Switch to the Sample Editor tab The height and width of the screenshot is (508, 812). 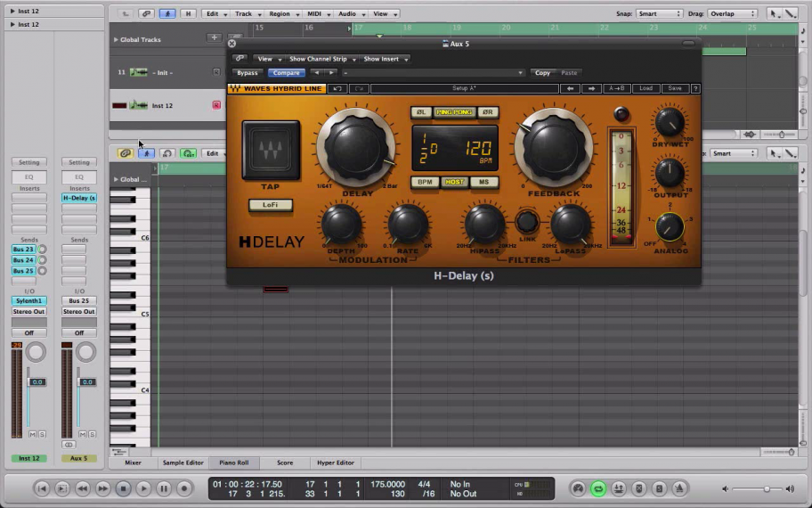(x=183, y=463)
